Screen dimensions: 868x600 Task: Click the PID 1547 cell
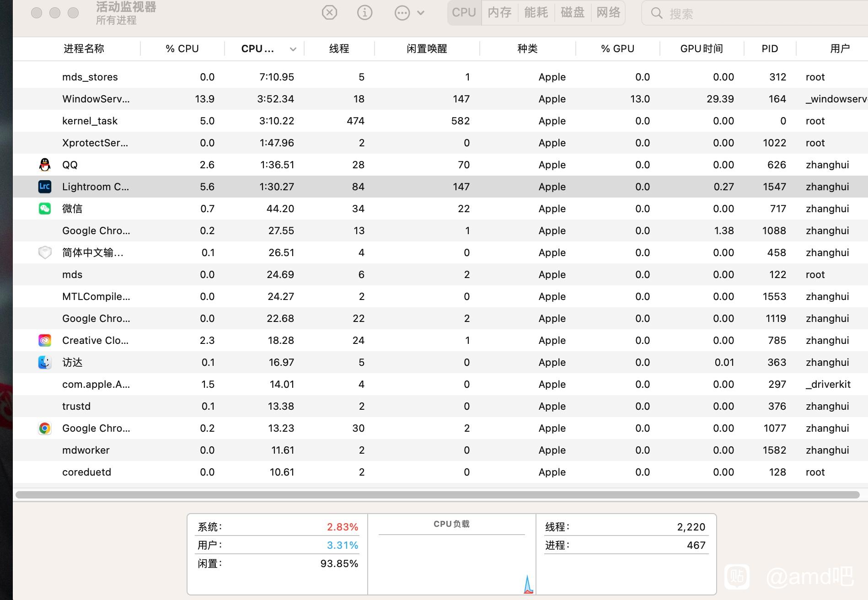[774, 187]
